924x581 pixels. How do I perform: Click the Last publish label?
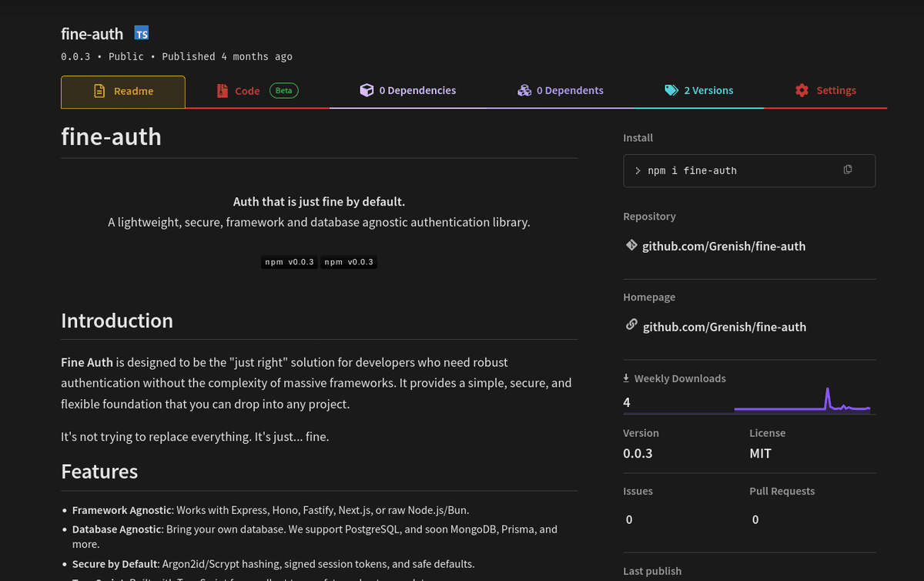(652, 571)
